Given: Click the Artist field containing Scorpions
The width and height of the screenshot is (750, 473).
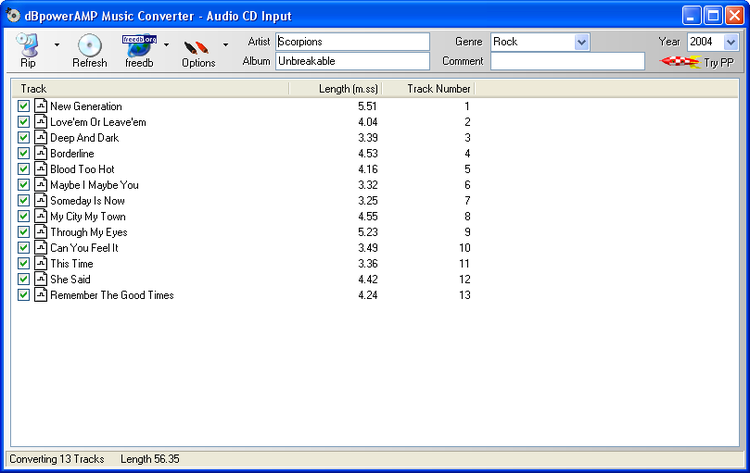Looking at the screenshot, I should tap(353, 42).
